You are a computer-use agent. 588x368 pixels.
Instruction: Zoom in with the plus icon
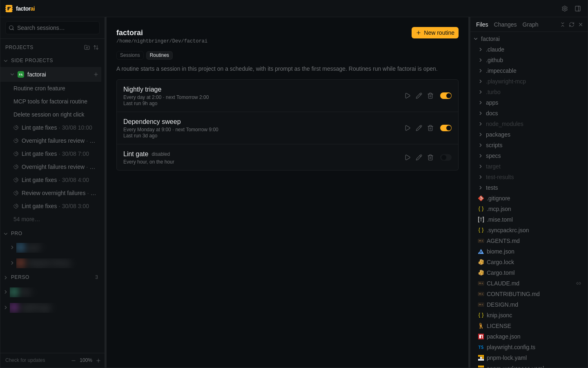[98, 361]
